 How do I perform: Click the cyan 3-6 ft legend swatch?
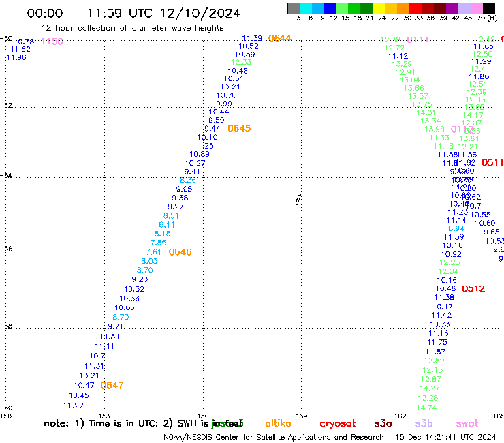tap(306, 8)
